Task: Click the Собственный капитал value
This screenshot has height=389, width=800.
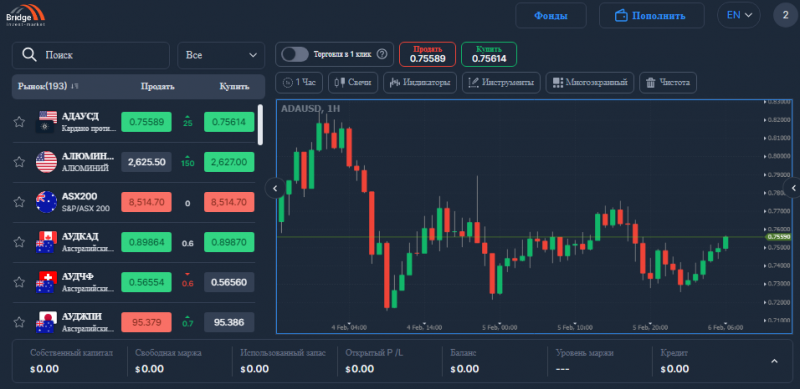Action: pos(44,369)
